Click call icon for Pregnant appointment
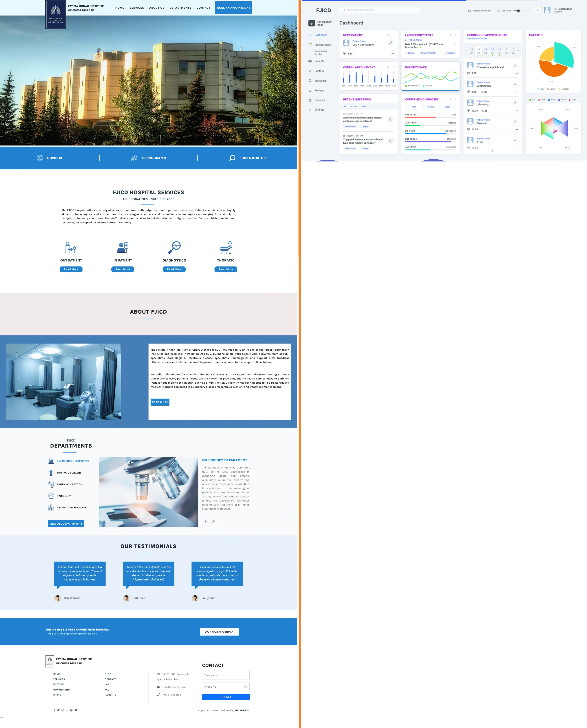Screen dimensions: 587x728 click(515, 121)
